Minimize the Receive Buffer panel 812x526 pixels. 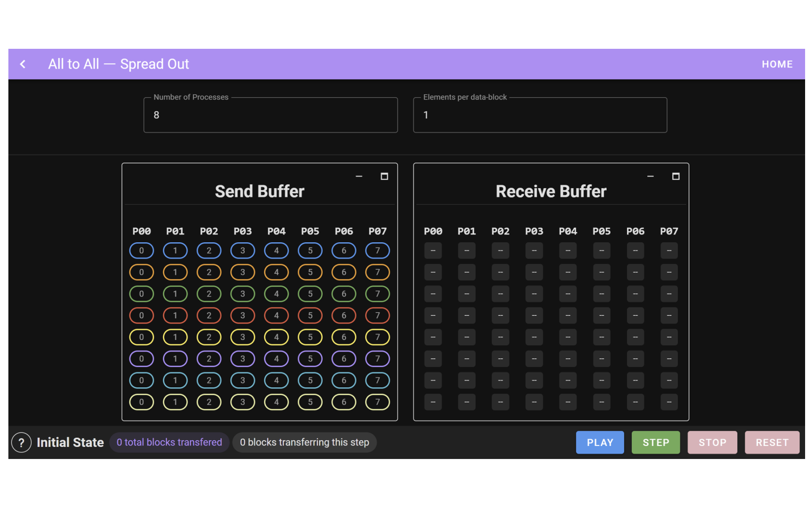[650, 176]
